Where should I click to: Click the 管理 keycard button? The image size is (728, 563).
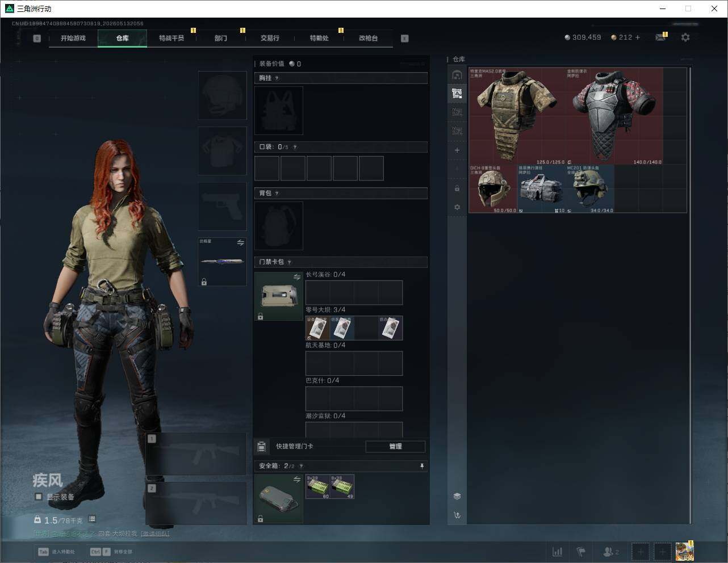(x=395, y=447)
